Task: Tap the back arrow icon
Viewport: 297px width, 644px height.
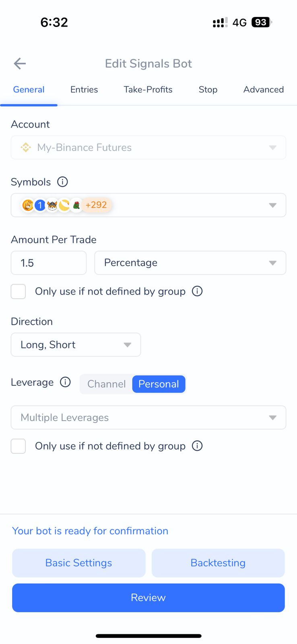Action: [20, 64]
